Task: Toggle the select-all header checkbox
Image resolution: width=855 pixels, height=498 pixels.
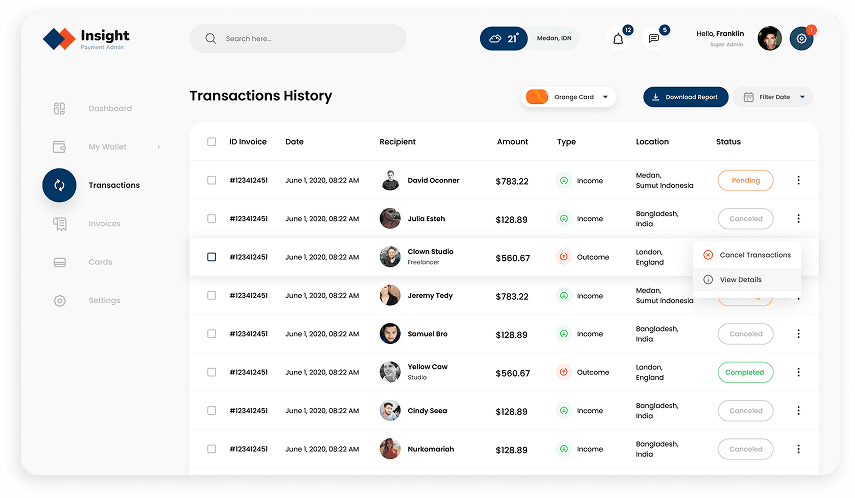Action: [x=212, y=142]
